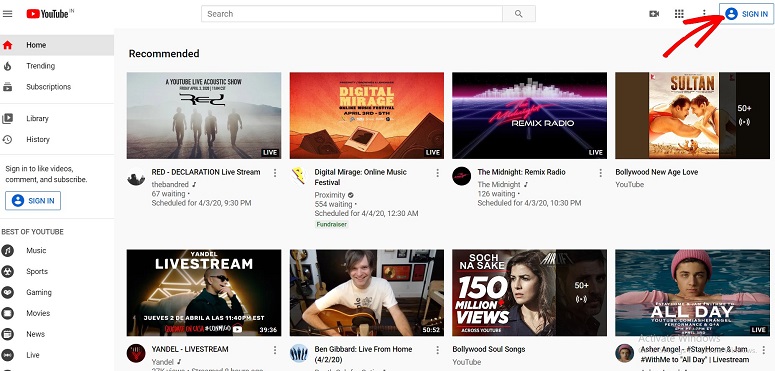Click the Bollywood Soul Songs title

pos(488,349)
